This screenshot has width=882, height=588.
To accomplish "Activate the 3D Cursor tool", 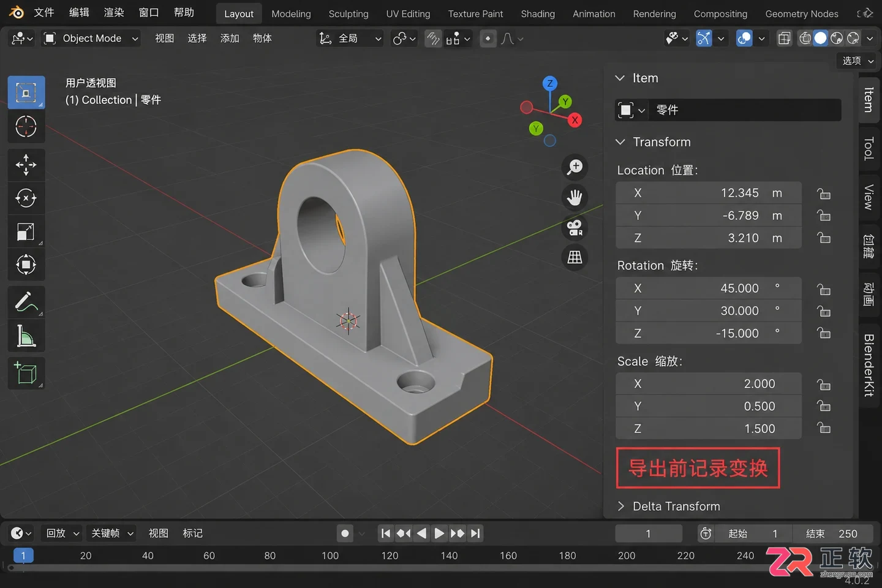I will pyautogui.click(x=26, y=127).
